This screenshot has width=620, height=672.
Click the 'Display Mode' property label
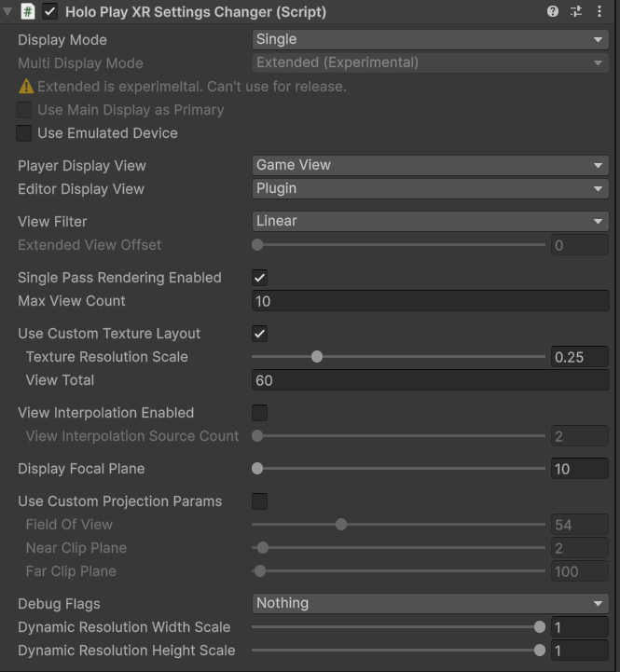pyautogui.click(x=62, y=40)
